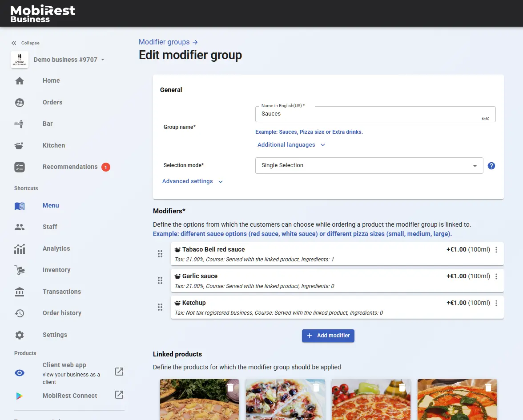The height and width of the screenshot is (420, 523).
Task: Open three-dot menu for Tabaco Bell red sauce
Action: pos(496,250)
